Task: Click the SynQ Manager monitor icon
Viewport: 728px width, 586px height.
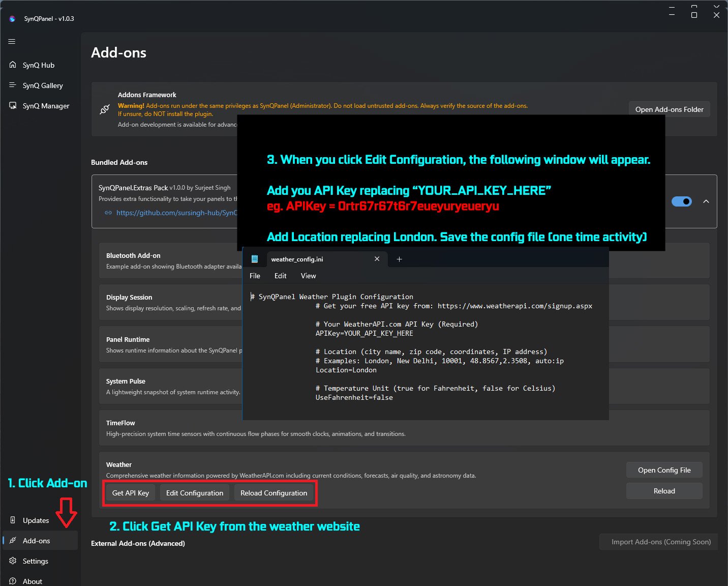Action: pos(13,106)
